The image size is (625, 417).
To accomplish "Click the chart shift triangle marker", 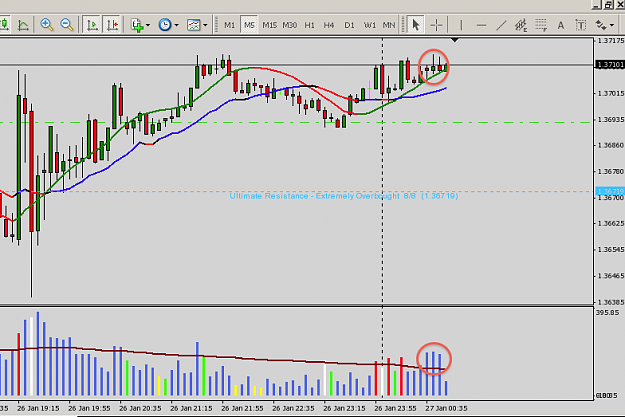I will (454, 40).
